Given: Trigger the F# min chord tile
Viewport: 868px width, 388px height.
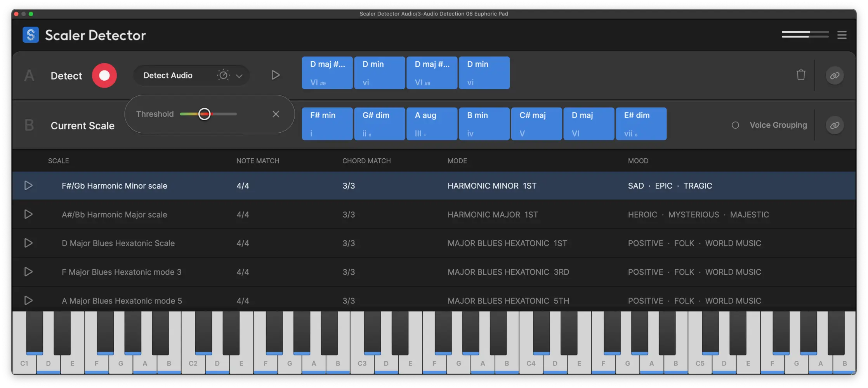Looking at the screenshot, I should click(x=327, y=123).
